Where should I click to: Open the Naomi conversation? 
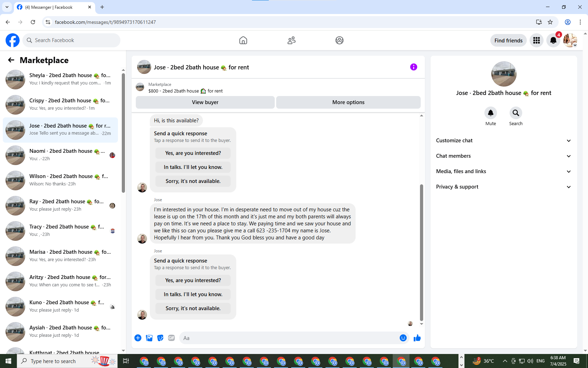61,155
